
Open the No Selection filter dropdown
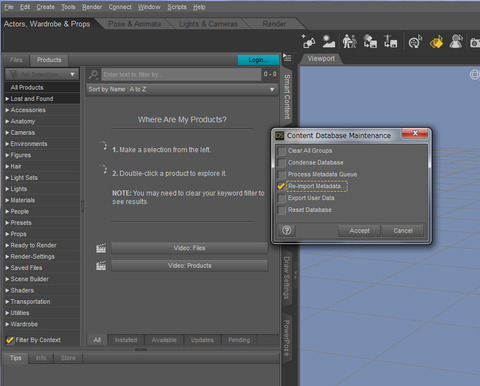(42, 74)
